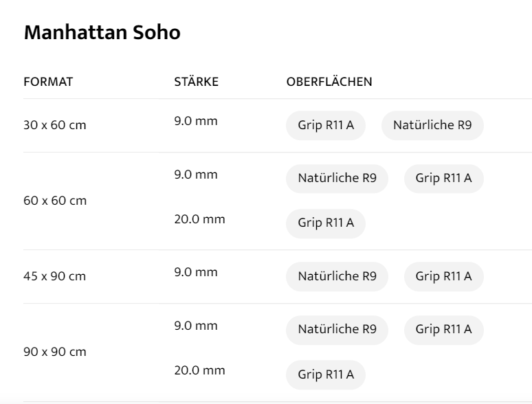The height and width of the screenshot is (404, 532).
Task: Select the 30 x 60 cm format cell
Action: (55, 126)
